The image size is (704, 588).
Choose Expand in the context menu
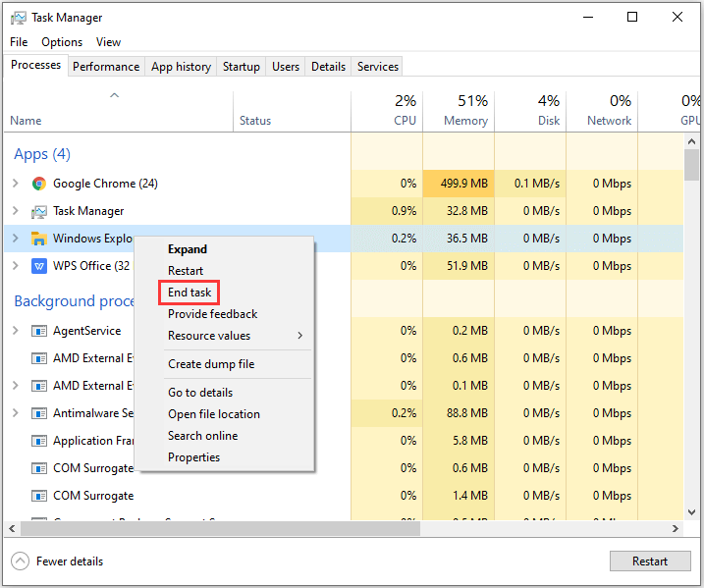(x=224, y=249)
